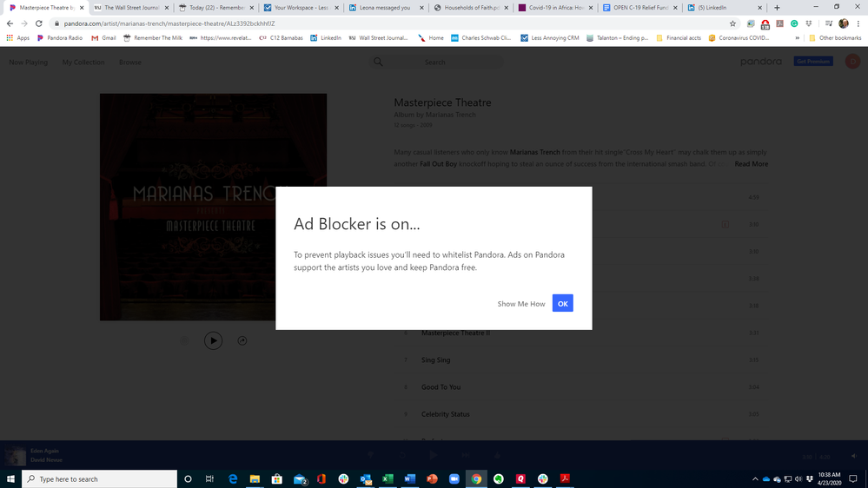Close the Masterpiece Theatre tab
The width and height of the screenshot is (868, 488).
coord(82,8)
